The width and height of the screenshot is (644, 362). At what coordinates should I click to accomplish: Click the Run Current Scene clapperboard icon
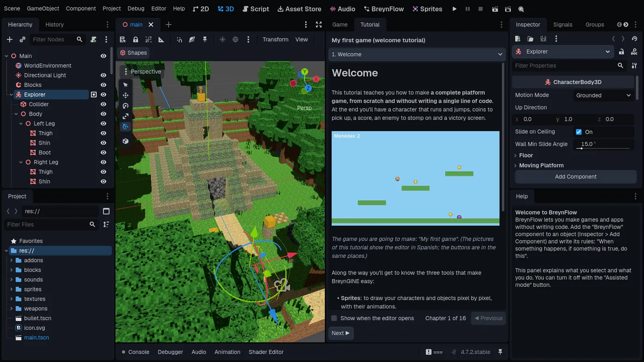click(494, 9)
